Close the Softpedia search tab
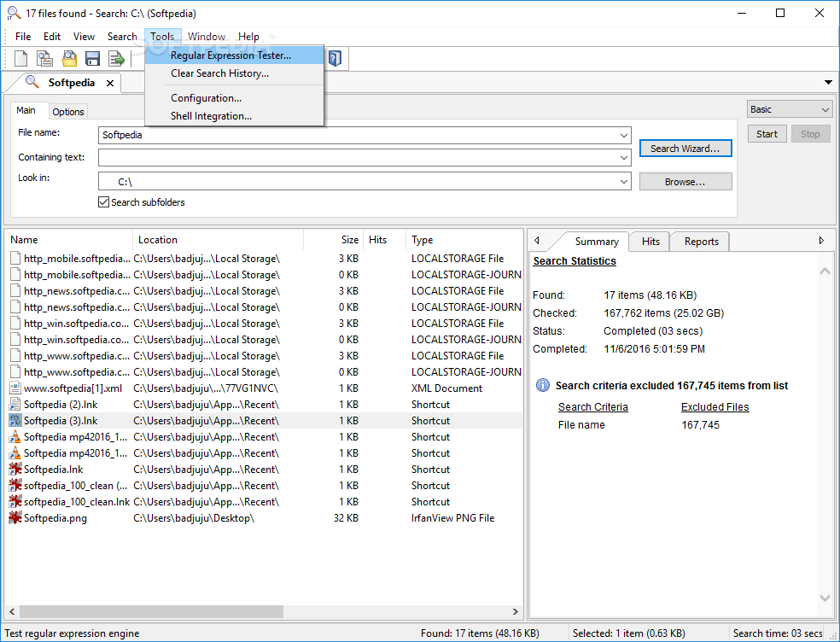Viewport: 840px width, 642px height. click(110, 83)
